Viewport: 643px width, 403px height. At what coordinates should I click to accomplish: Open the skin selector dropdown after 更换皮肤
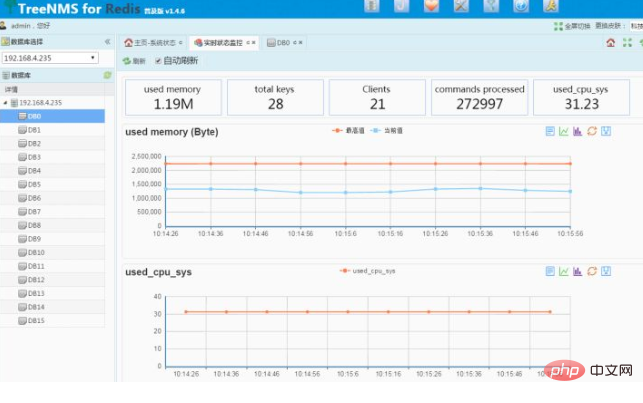(x=636, y=26)
